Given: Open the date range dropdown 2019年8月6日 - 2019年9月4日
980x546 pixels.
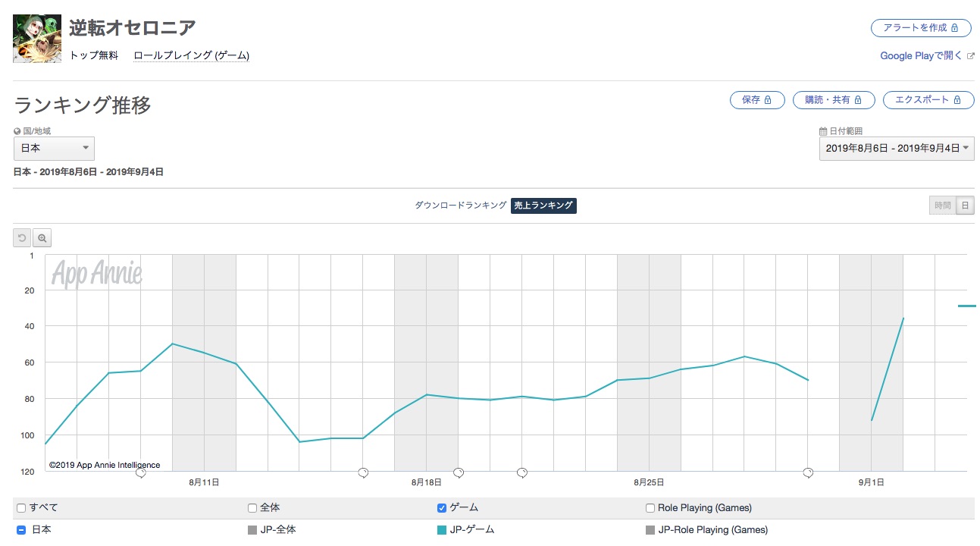Looking at the screenshot, I should click(x=897, y=148).
